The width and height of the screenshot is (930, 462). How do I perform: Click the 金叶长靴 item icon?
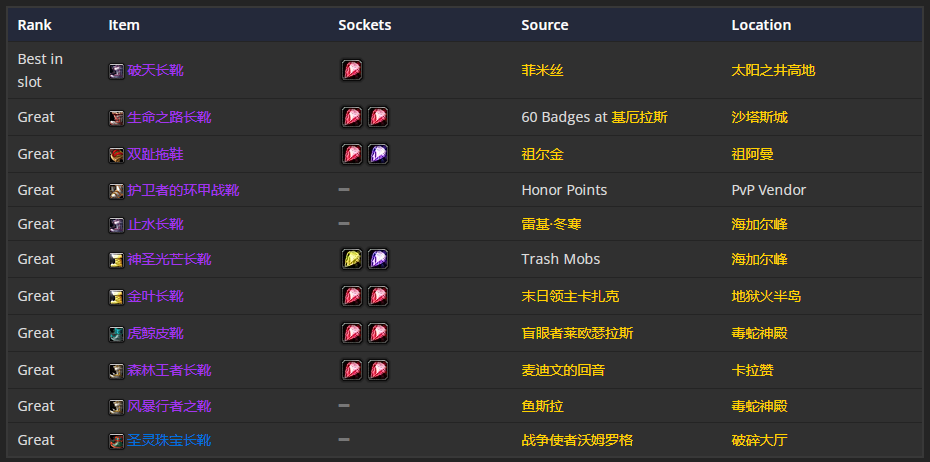click(116, 297)
